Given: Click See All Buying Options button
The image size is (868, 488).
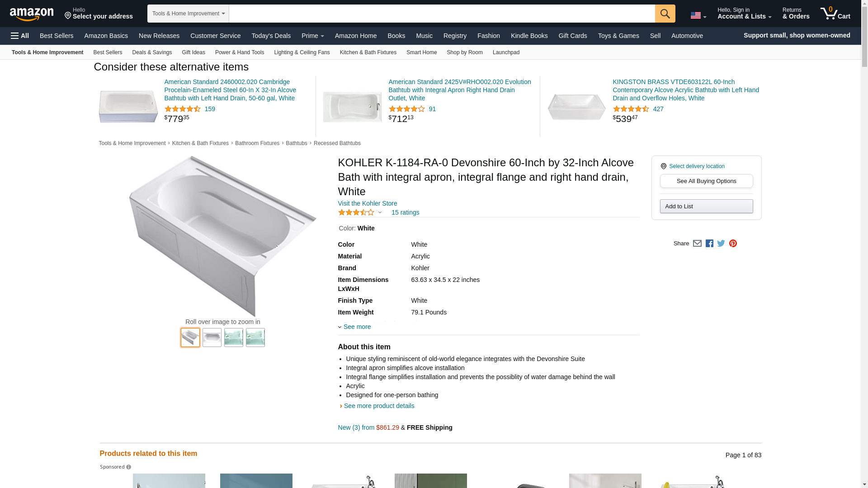Looking at the screenshot, I should [x=706, y=181].
